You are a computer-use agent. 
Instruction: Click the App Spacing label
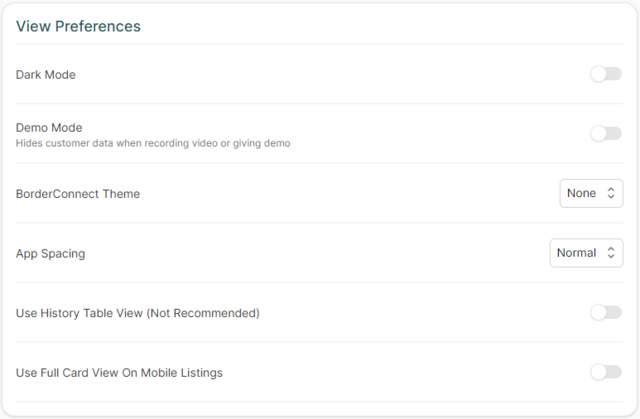click(51, 253)
